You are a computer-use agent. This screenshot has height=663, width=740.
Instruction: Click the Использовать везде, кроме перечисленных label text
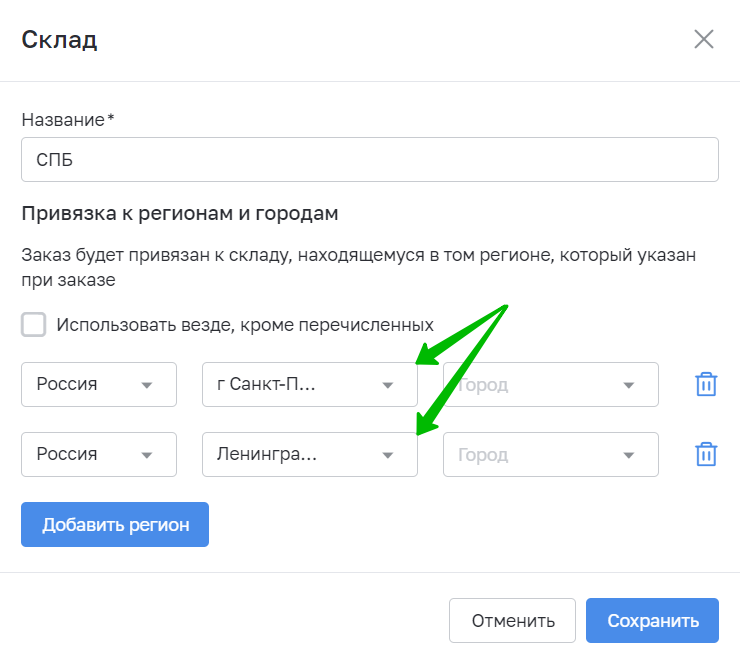[x=245, y=325]
